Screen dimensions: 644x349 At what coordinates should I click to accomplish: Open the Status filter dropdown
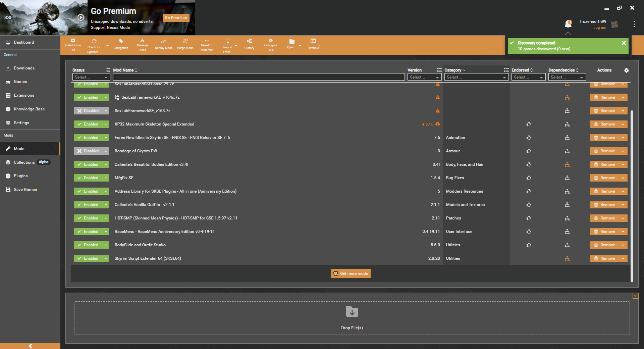pos(91,77)
